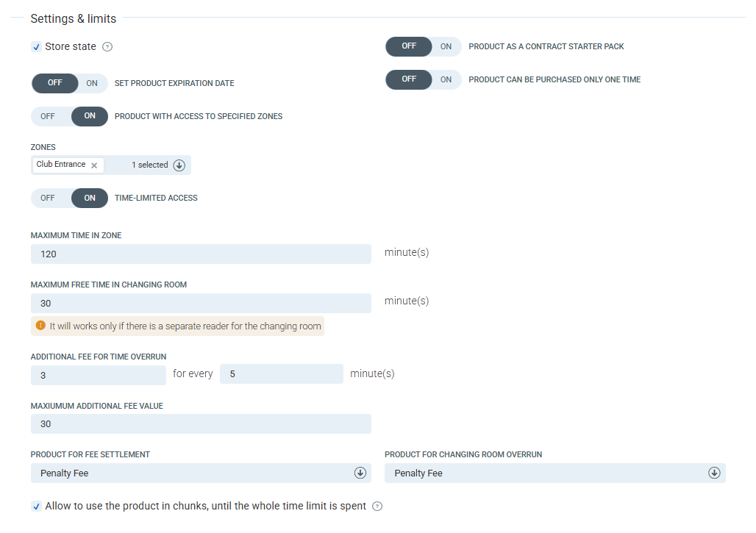Uncheck the Store state checkbox
Screen dimensions: 756x533
37,47
